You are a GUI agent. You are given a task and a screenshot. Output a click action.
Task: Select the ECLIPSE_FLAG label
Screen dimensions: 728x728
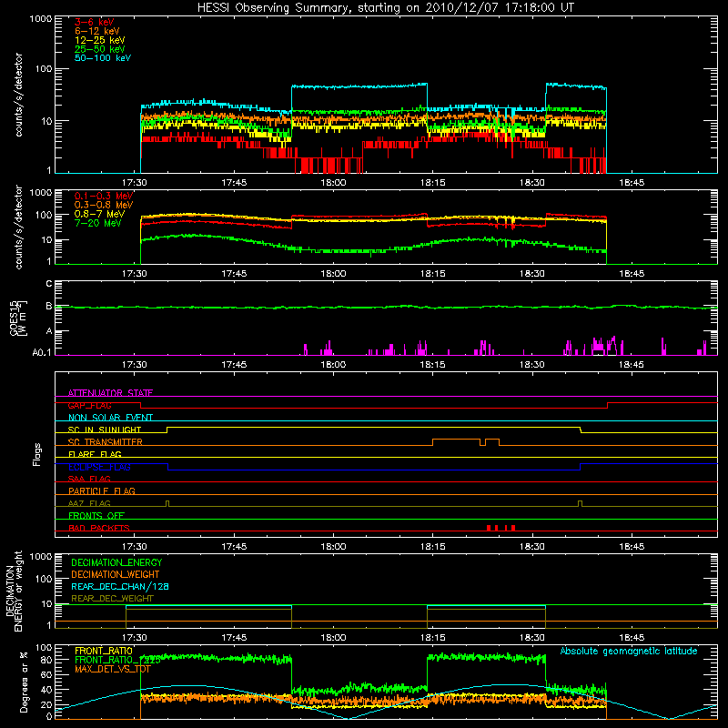click(x=99, y=467)
